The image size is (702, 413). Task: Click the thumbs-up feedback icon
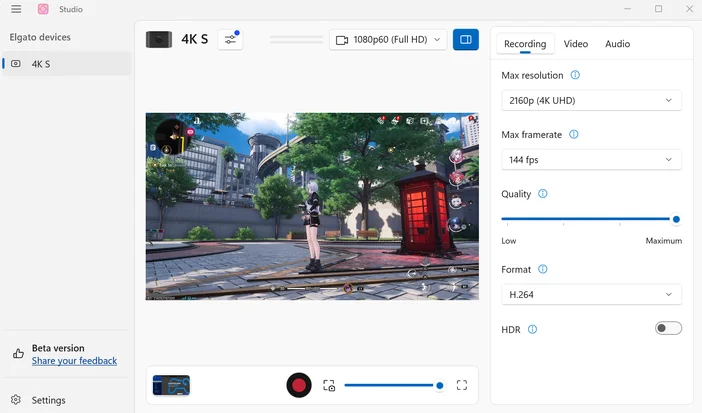tap(18, 354)
